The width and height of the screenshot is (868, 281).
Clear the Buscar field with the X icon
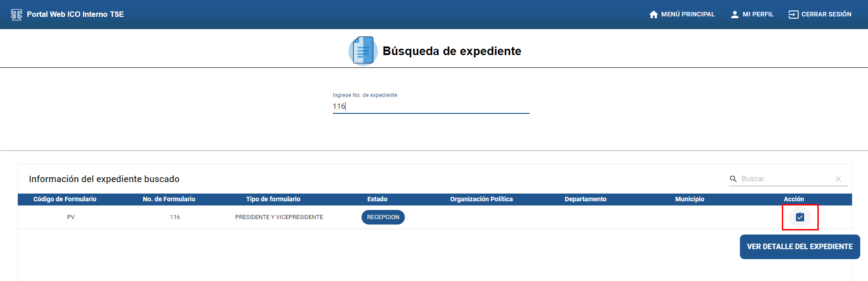(x=838, y=179)
